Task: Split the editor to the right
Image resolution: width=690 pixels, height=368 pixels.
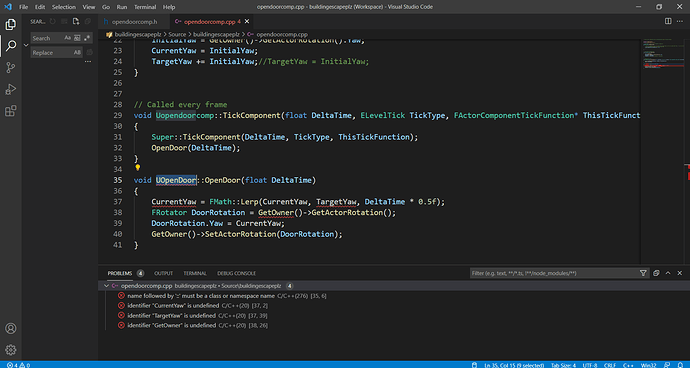Action: tap(668, 21)
